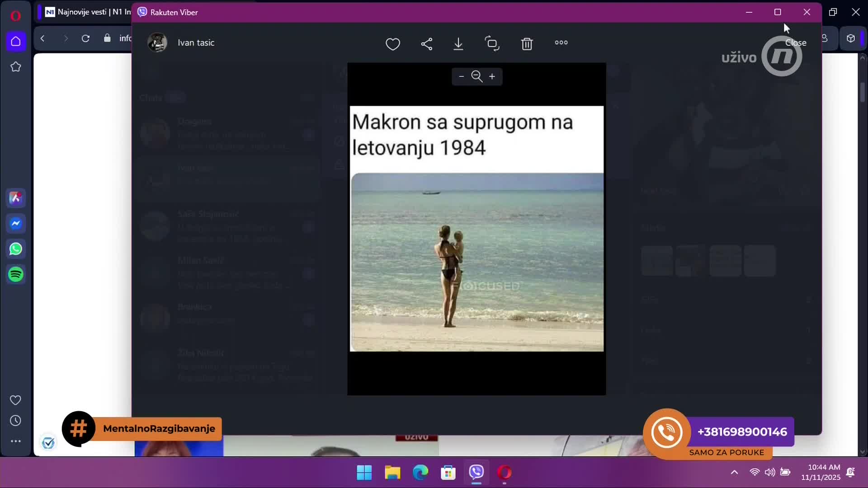
Task: Click Ivan tasic profile avatar
Action: [x=157, y=42]
